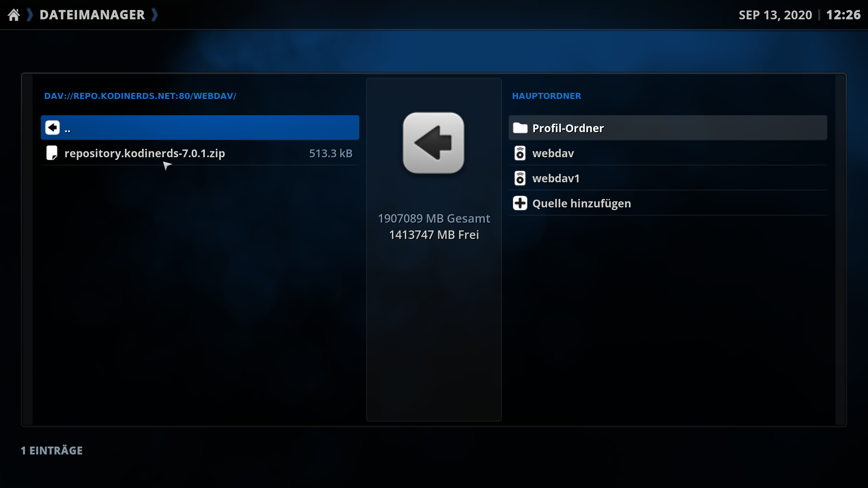Click the large back arrow thumbnail
This screenshot has height=488, width=868.
click(x=433, y=143)
